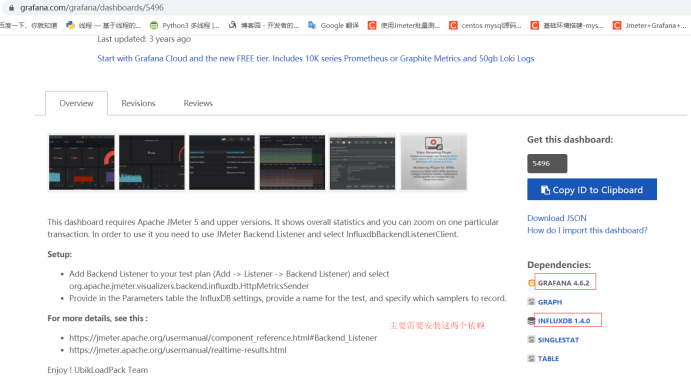Click the panel icon next to SINGLESTAT
The width and height of the screenshot is (691, 389).
531,340
